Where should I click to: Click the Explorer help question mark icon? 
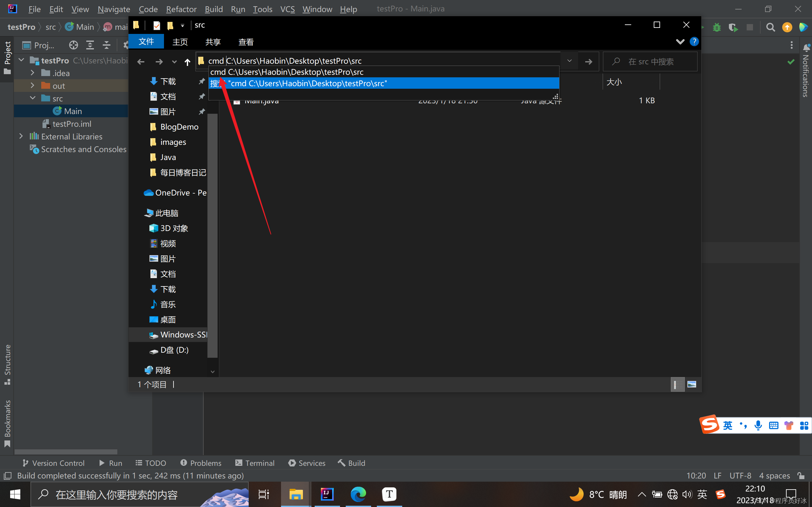coord(694,42)
